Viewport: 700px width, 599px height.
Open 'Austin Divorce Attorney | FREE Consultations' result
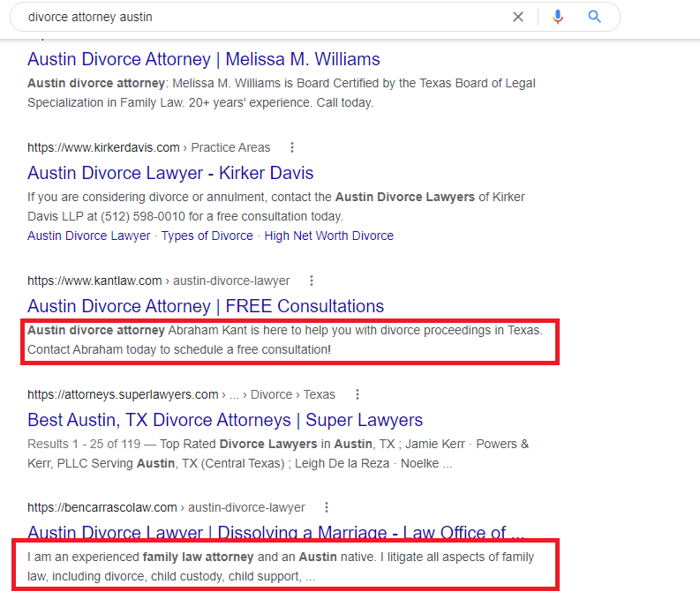[x=206, y=306]
